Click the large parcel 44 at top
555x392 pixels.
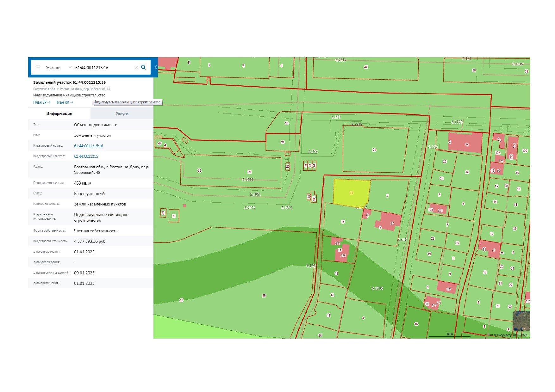(366, 67)
